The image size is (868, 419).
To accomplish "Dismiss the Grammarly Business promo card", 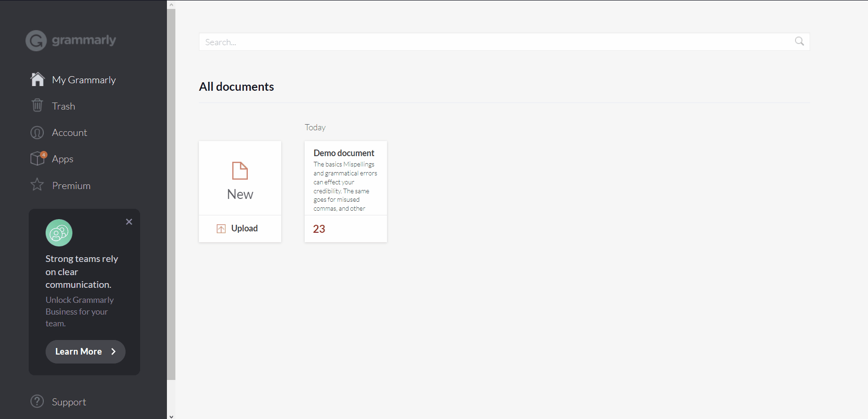I will coord(129,221).
